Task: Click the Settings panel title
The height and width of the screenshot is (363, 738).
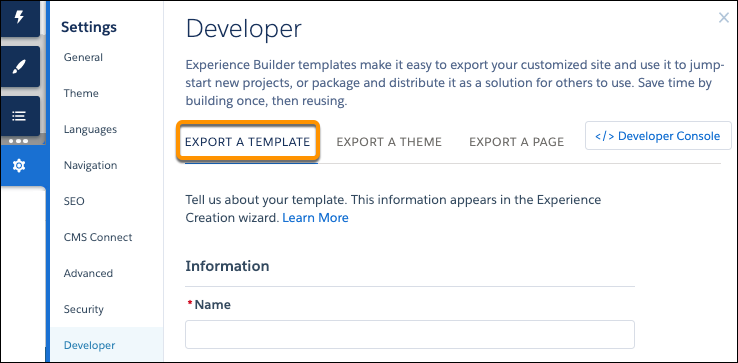Action: point(89,27)
